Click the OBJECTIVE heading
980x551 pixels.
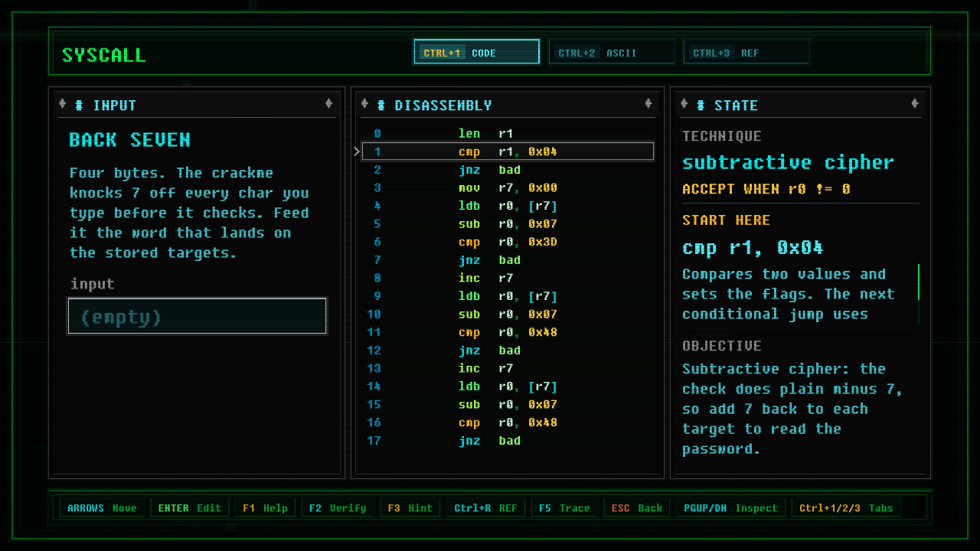[722, 346]
